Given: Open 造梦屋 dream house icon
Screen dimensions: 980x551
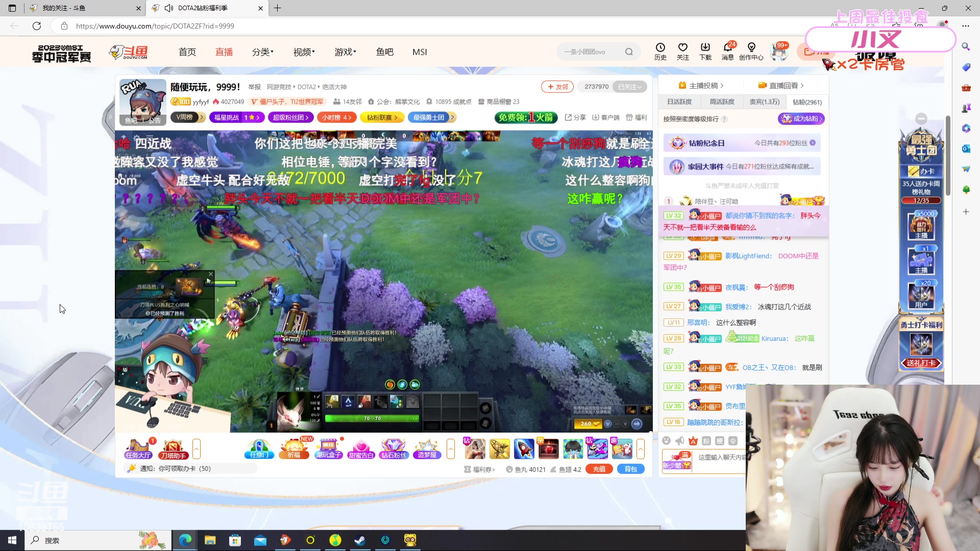Looking at the screenshot, I should 427,449.
